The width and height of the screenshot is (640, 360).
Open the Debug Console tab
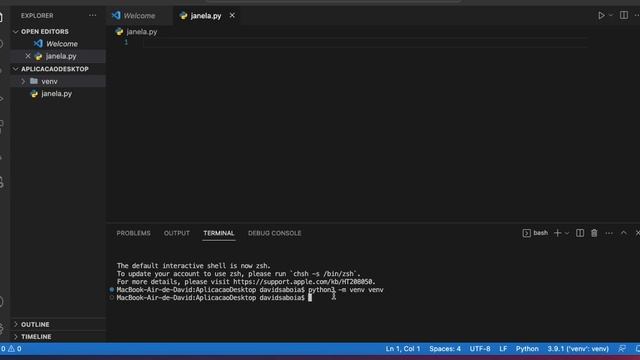(274, 233)
